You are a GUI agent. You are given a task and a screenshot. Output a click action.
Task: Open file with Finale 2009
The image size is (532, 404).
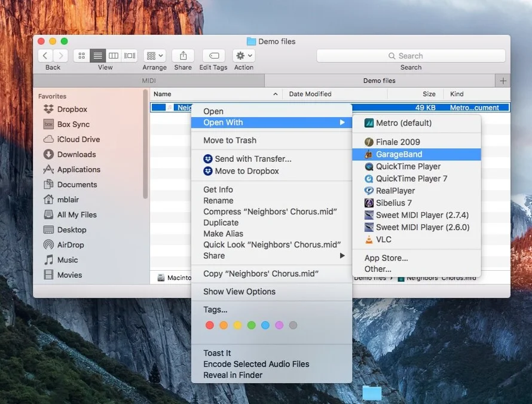pos(417,142)
